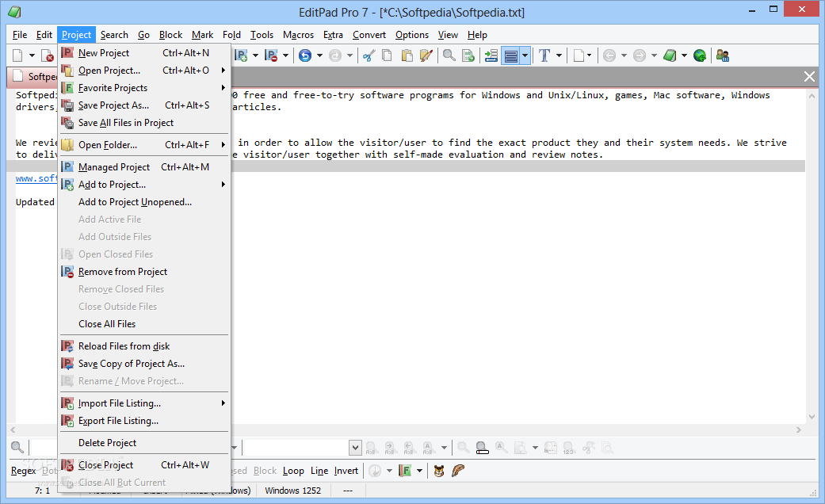Click the New file toolbar icon
The height and width of the screenshot is (504, 825).
pos(18,55)
